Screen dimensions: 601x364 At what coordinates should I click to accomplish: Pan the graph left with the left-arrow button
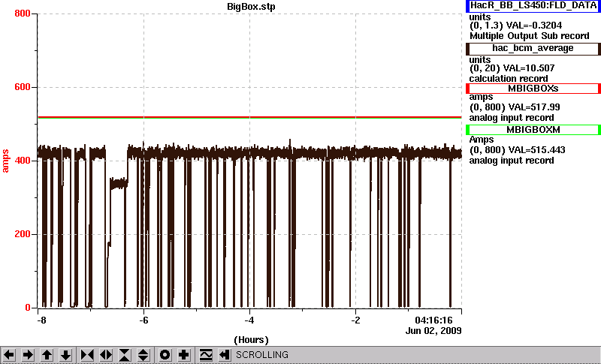coord(9,355)
